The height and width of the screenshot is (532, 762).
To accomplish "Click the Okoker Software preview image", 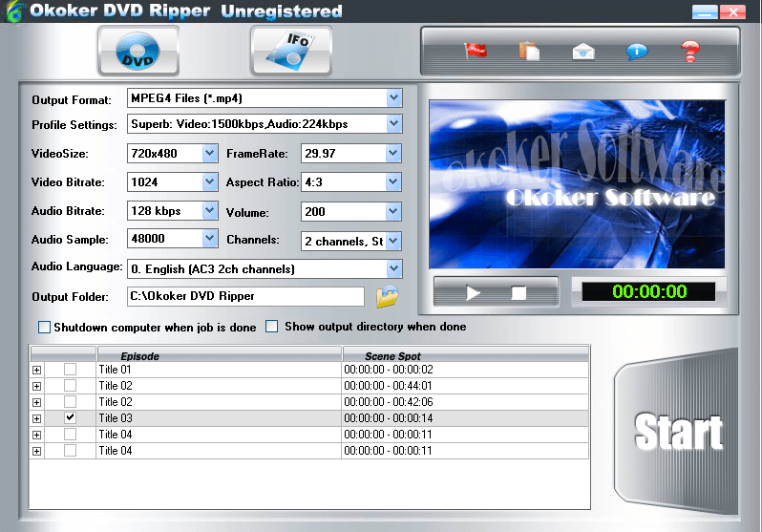I will [x=577, y=184].
